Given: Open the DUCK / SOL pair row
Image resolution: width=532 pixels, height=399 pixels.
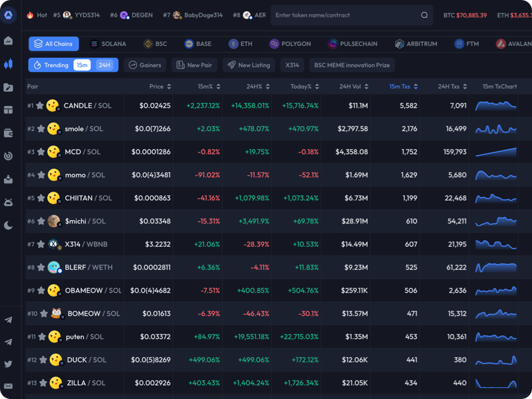Looking at the screenshot, I should pos(278,360).
